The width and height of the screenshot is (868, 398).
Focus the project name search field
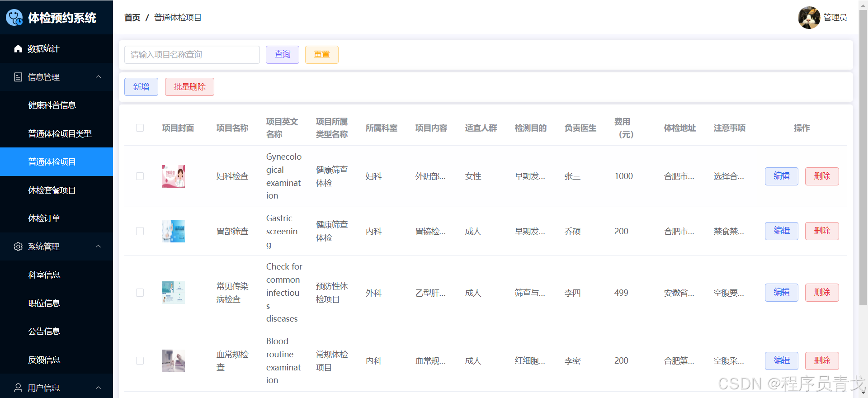(x=192, y=55)
